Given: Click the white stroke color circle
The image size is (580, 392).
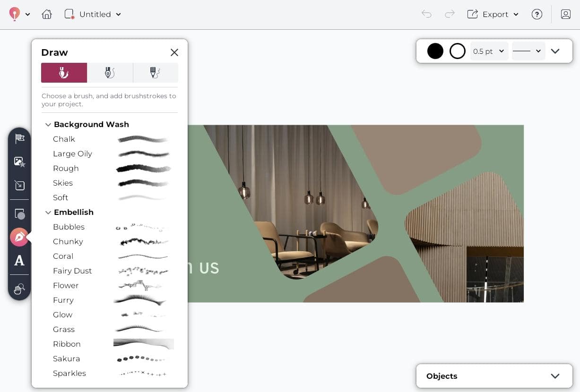Looking at the screenshot, I should pyautogui.click(x=457, y=51).
